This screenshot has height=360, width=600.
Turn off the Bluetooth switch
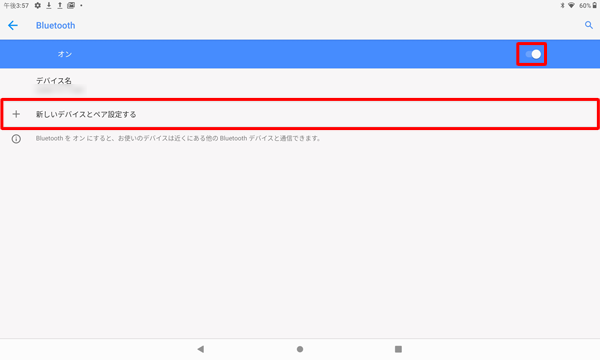[533, 54]
